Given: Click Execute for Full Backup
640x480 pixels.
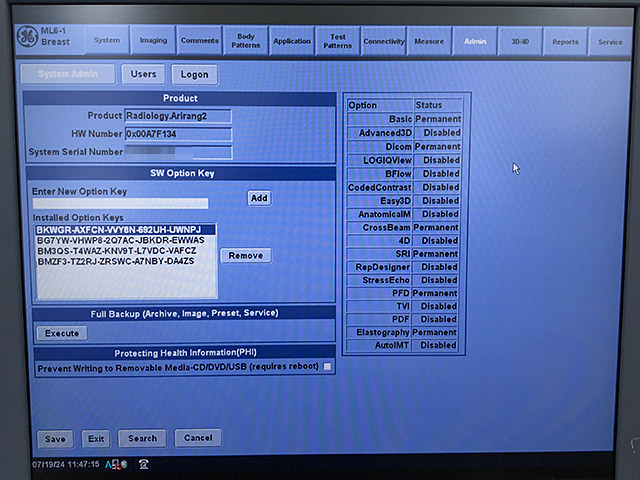Looking at the screenshot, I should click(62, 333).
